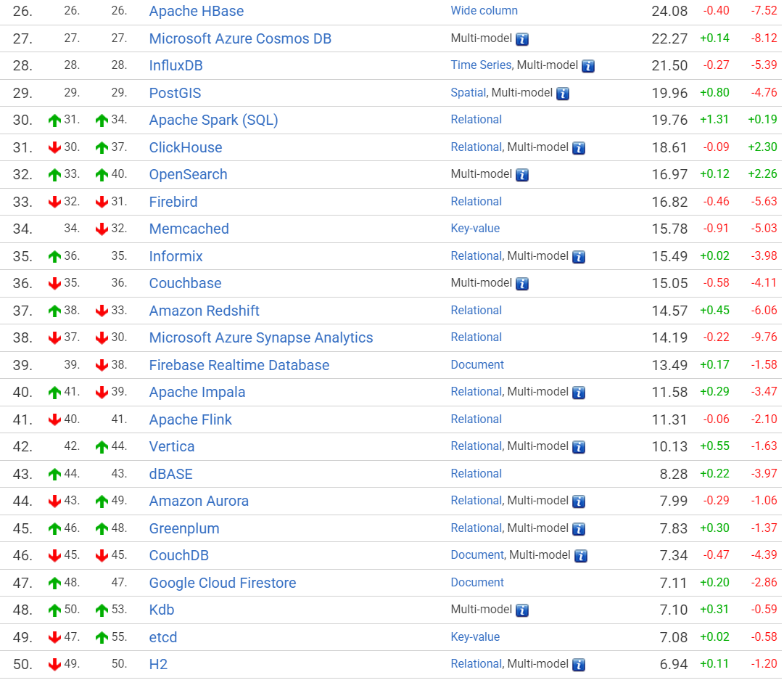Image resolution: width=784 pixels, height=680 pixels.
Task: Open the dBASE link
Action: coord(170,475)
